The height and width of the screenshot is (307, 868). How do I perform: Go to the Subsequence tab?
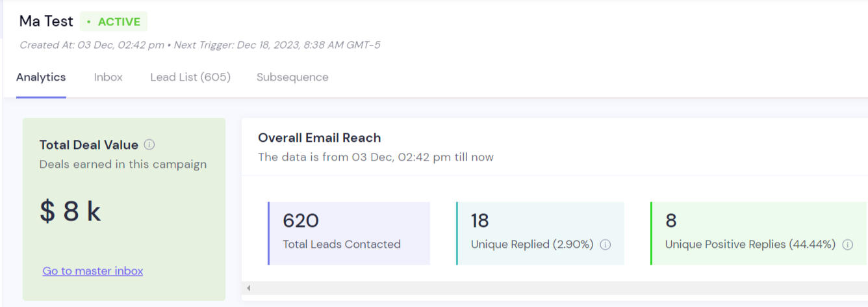point(292,77)
